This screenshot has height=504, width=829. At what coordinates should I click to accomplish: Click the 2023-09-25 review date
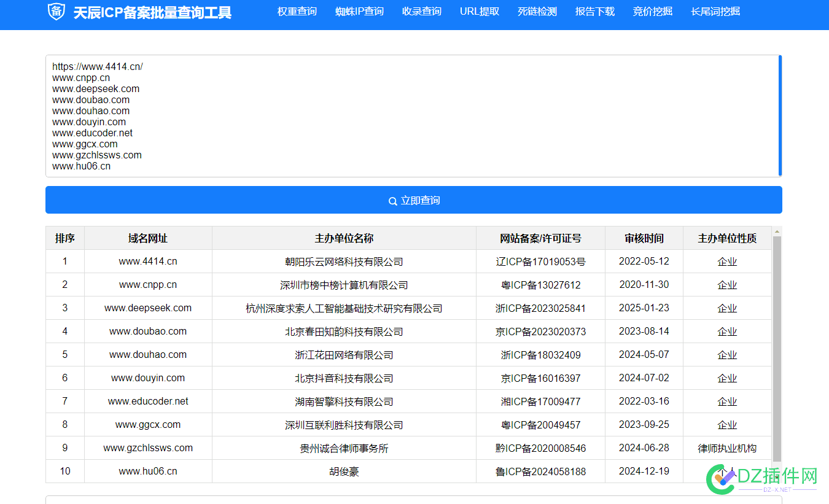coord(644,425)
